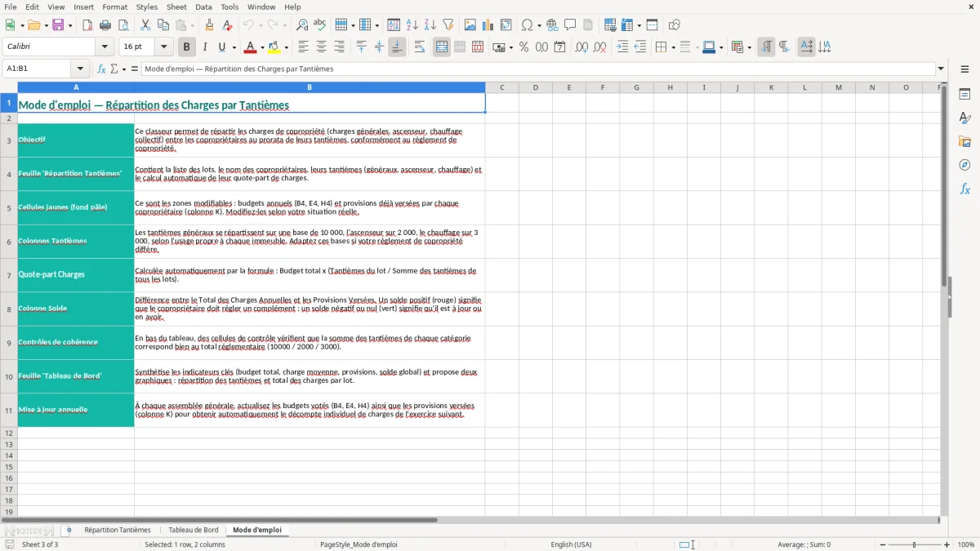Click the Open folder icon
980x551 pixels.
[x=33, y=25]
